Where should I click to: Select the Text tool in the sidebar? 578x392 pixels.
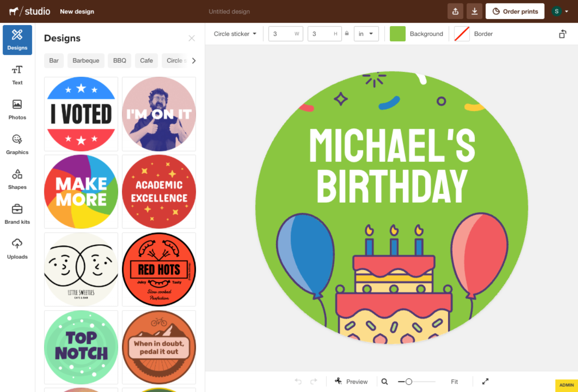pos(17,74)
